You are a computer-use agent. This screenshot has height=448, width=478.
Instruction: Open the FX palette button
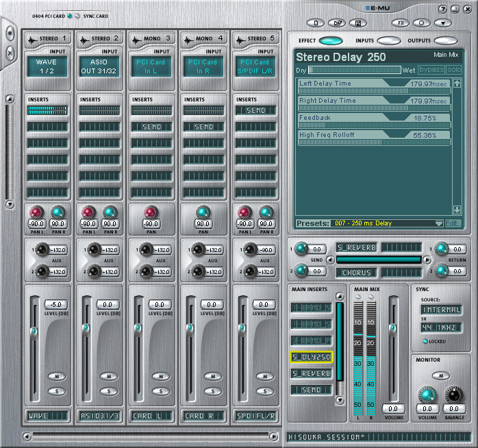[x=401, y=23]
